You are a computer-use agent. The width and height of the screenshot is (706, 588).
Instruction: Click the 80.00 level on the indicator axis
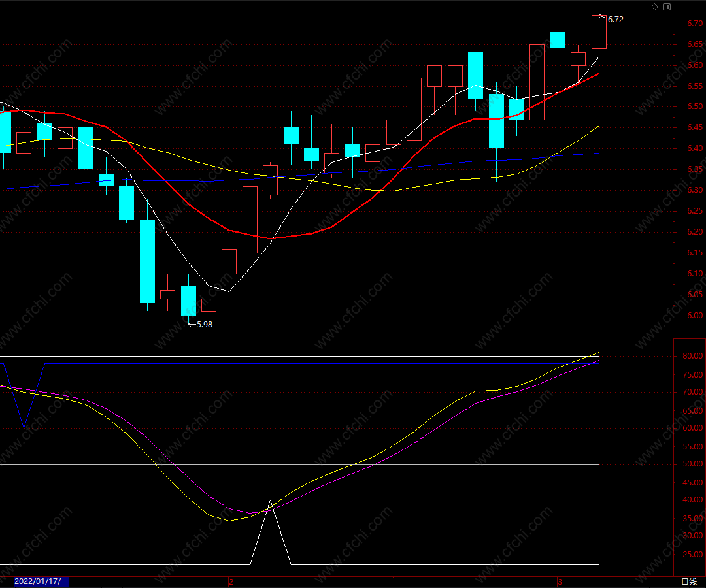[692, 356]
